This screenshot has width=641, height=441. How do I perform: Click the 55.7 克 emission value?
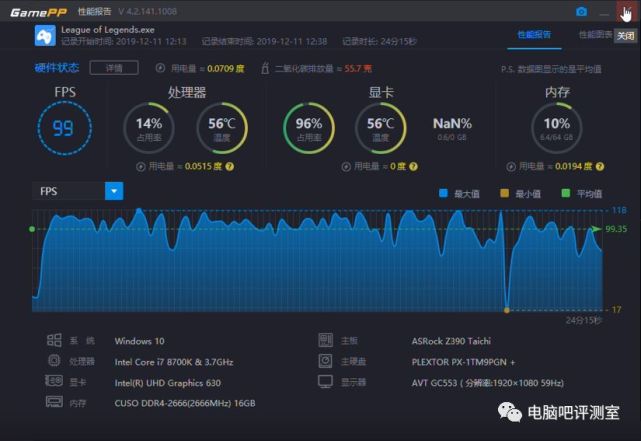[x=358, y=68]
